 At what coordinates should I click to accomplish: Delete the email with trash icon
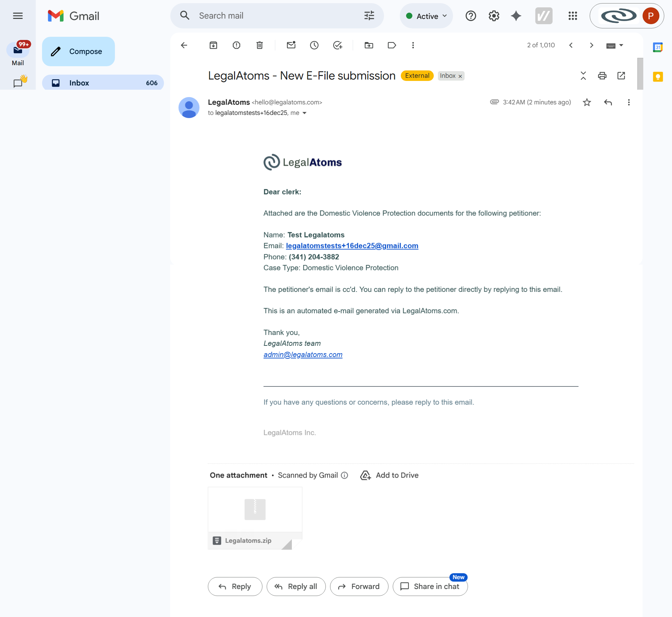[260, 45]
